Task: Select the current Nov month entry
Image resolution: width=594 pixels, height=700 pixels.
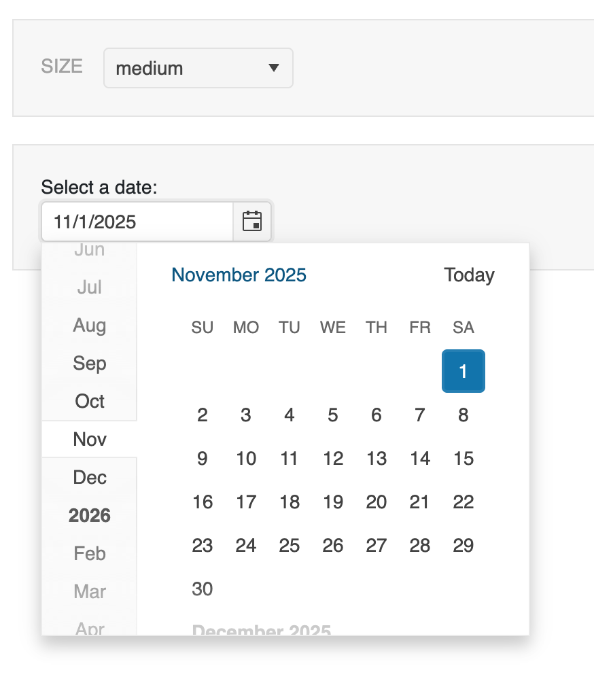Action: [x=90, y=440]
